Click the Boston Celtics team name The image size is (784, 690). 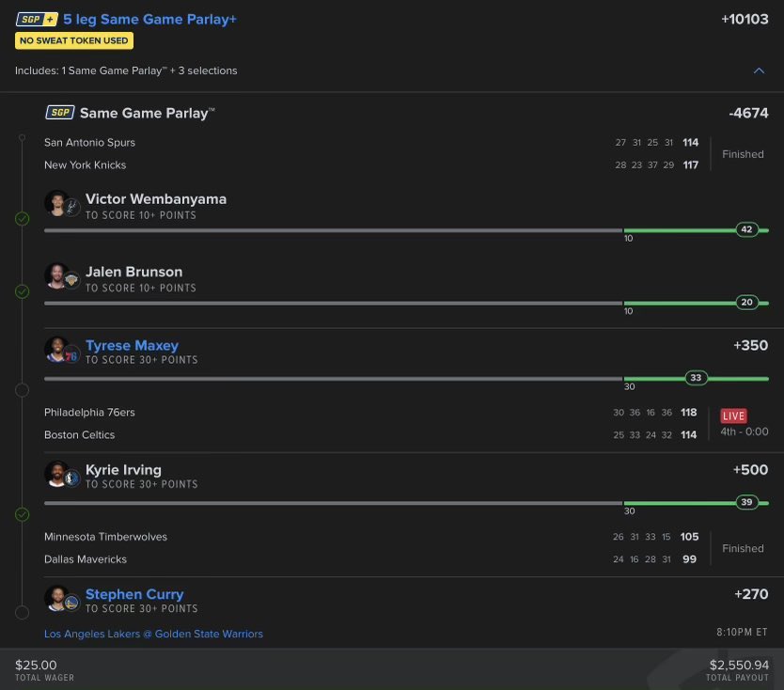click(x=80, y=435)
